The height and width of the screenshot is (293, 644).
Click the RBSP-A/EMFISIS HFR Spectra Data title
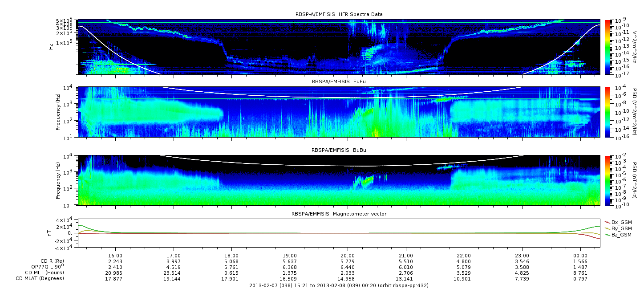point(339,14)
